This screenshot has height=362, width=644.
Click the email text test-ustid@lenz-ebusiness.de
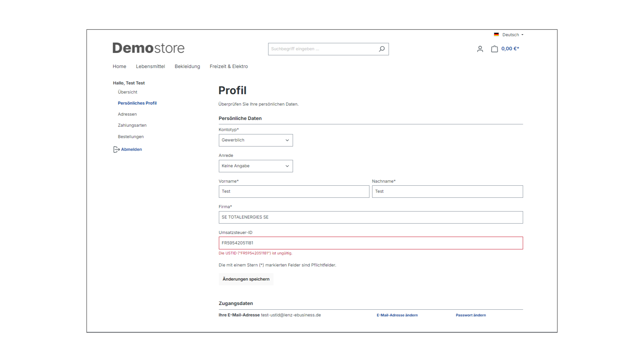(x=291, y=315)
